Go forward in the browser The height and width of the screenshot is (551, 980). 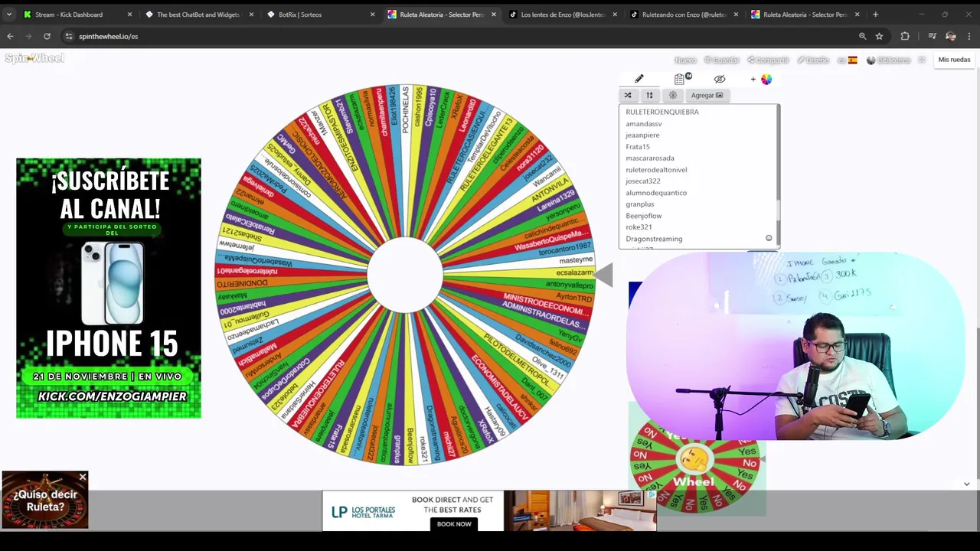28,36
